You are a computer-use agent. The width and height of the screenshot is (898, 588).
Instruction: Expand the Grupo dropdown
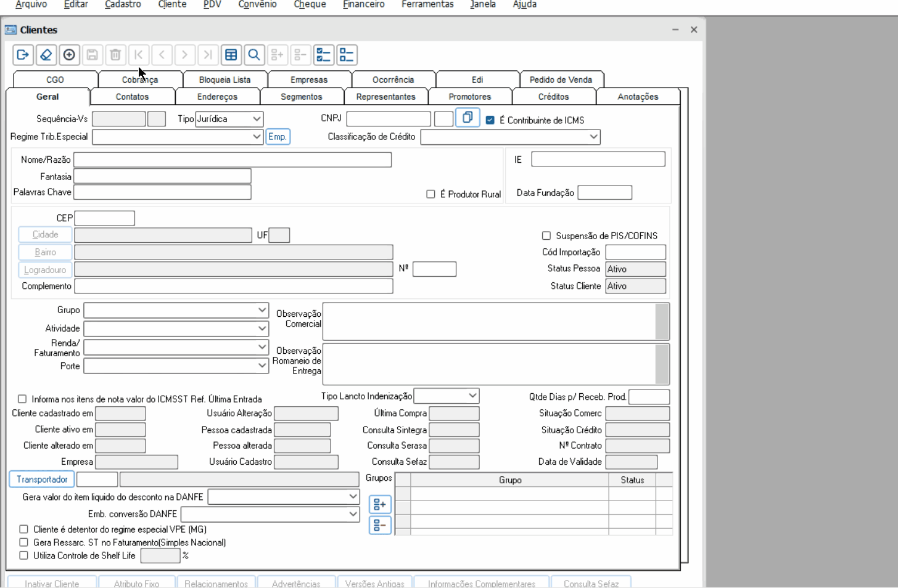click(x=176, y=310)
